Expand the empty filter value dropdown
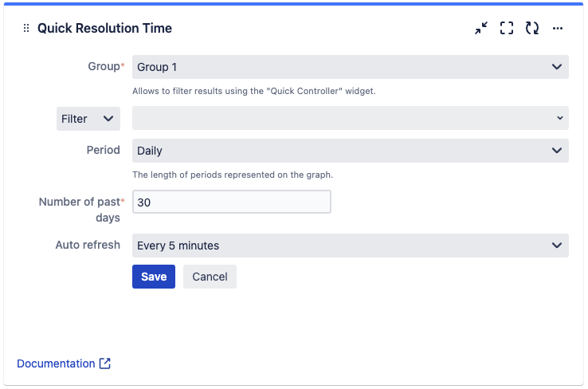The image size is (588, 389). coord(350,118)
